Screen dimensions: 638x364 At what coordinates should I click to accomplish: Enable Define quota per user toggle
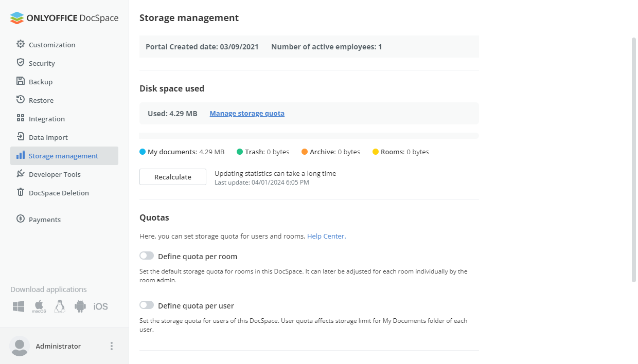pos(147,305)
